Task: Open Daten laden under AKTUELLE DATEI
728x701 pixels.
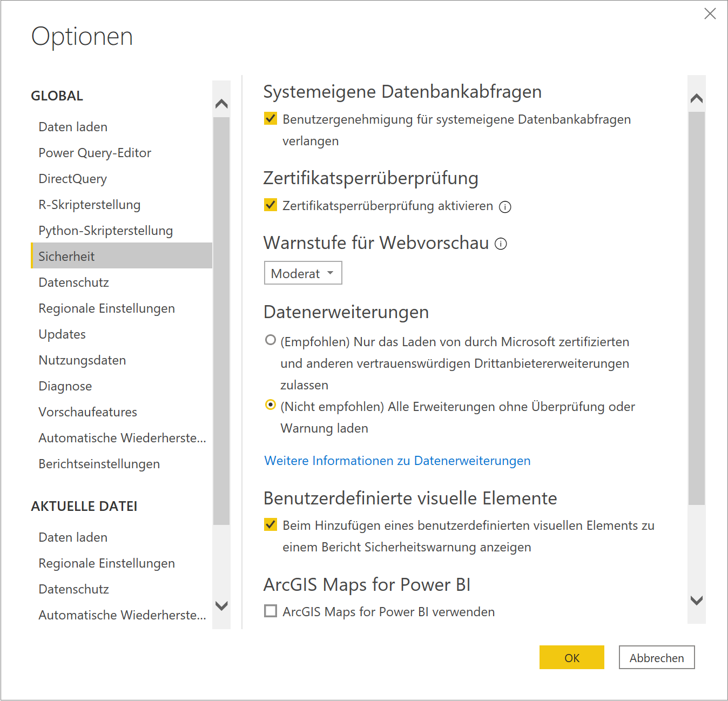Action: coord(122,537)
